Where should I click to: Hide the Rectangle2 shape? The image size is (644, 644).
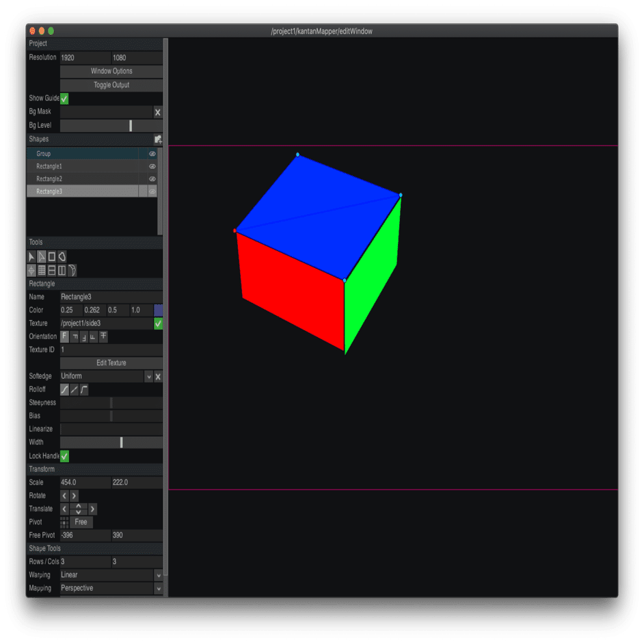[x=152, y=179]
